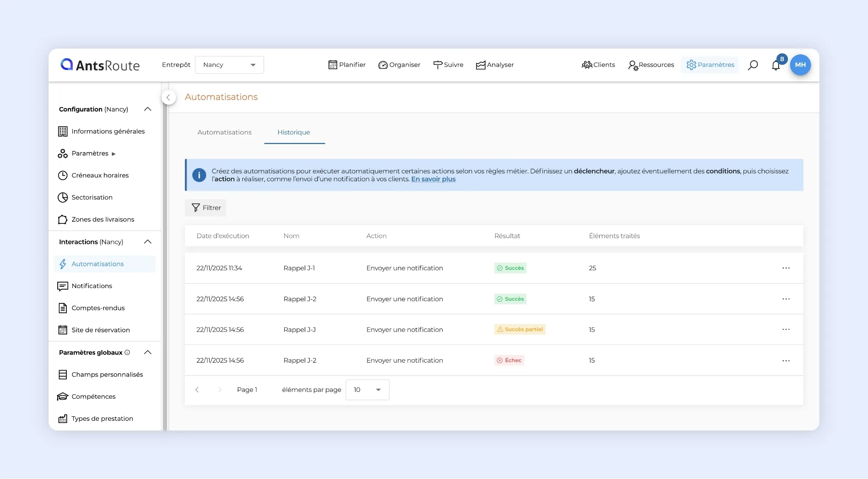Open Sectorisation in sidebar
This screenshot has height=479, width=868.
(85, 197)
